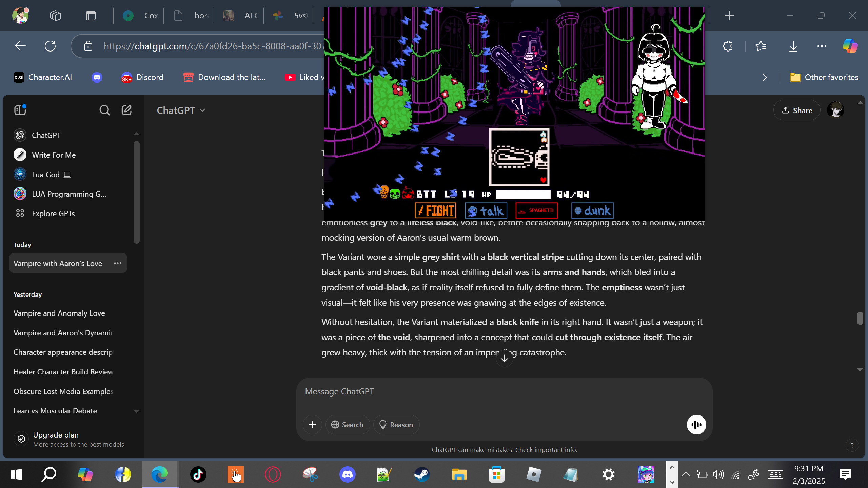868x488 pixels.
Task: Click the sidebar scroll up arrow
Action: pyautogui.click(x=137, y=134)
